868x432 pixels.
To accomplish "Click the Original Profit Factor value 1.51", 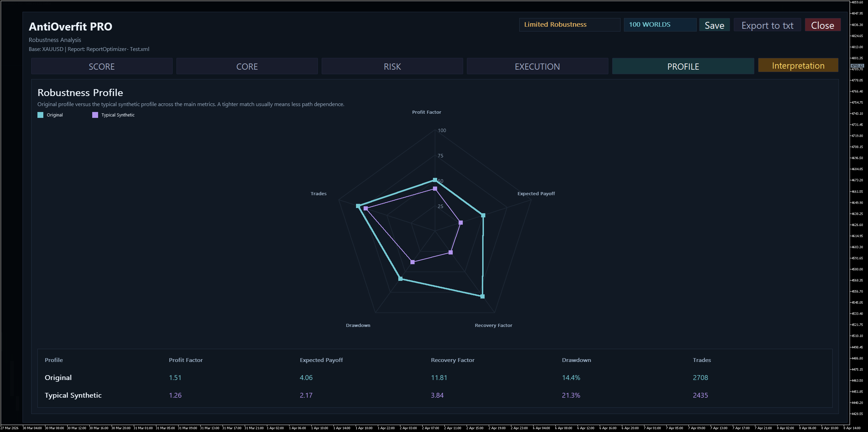I will pos(175,378).
